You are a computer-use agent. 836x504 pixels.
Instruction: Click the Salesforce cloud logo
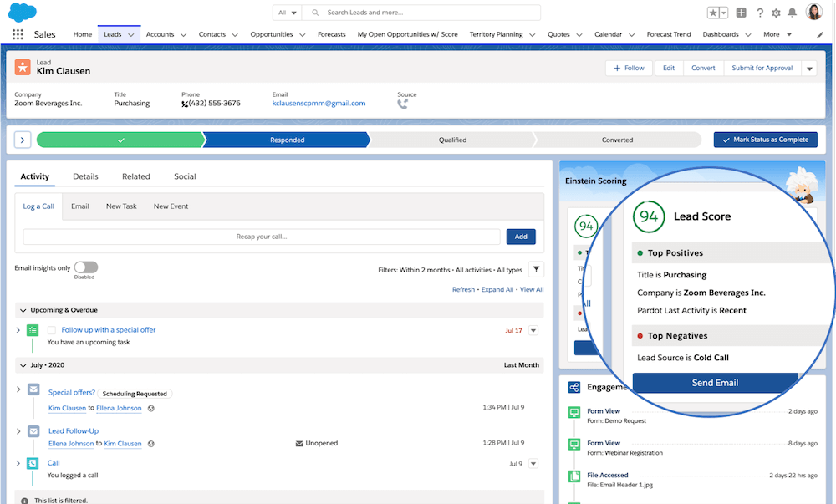23,12
